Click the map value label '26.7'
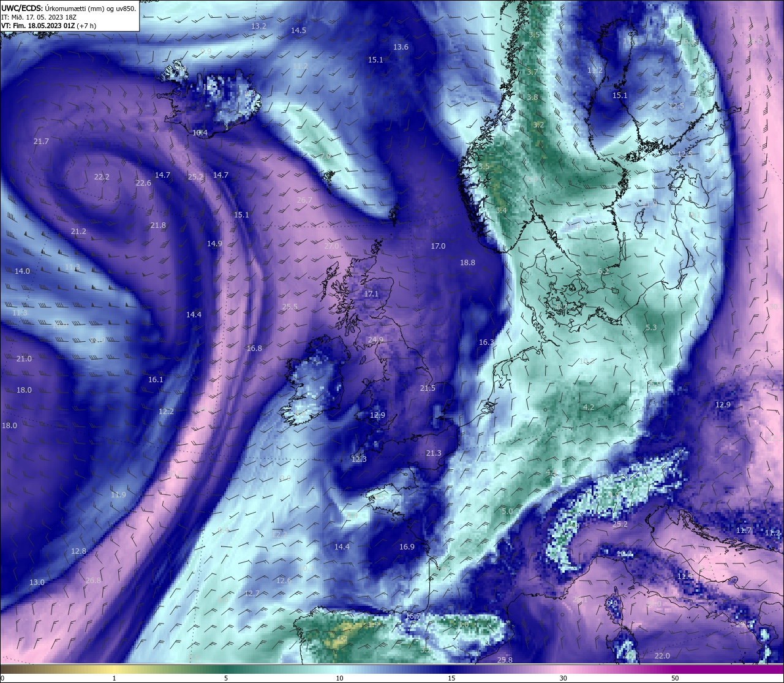The image size is (784, 683). 304,200
